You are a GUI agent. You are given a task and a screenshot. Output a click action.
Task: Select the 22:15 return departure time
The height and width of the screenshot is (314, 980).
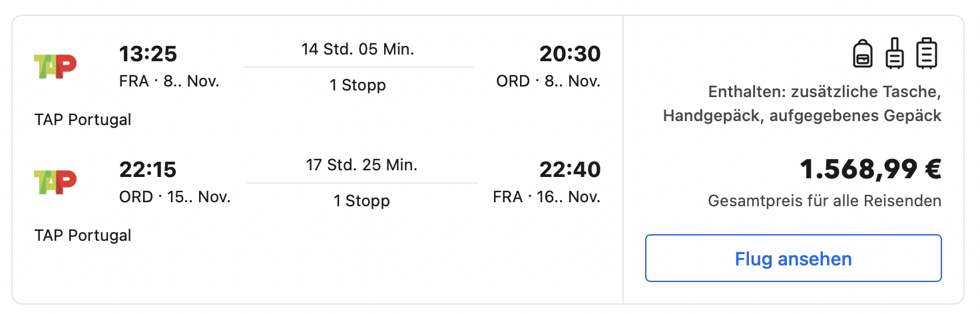(x=148, y=170)
